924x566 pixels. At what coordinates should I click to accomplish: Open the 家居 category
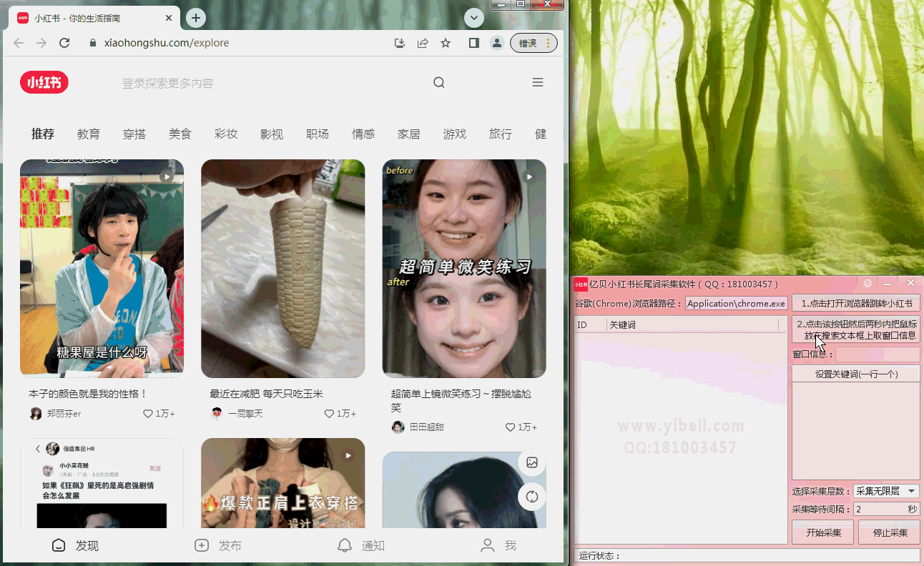point(409,134)
